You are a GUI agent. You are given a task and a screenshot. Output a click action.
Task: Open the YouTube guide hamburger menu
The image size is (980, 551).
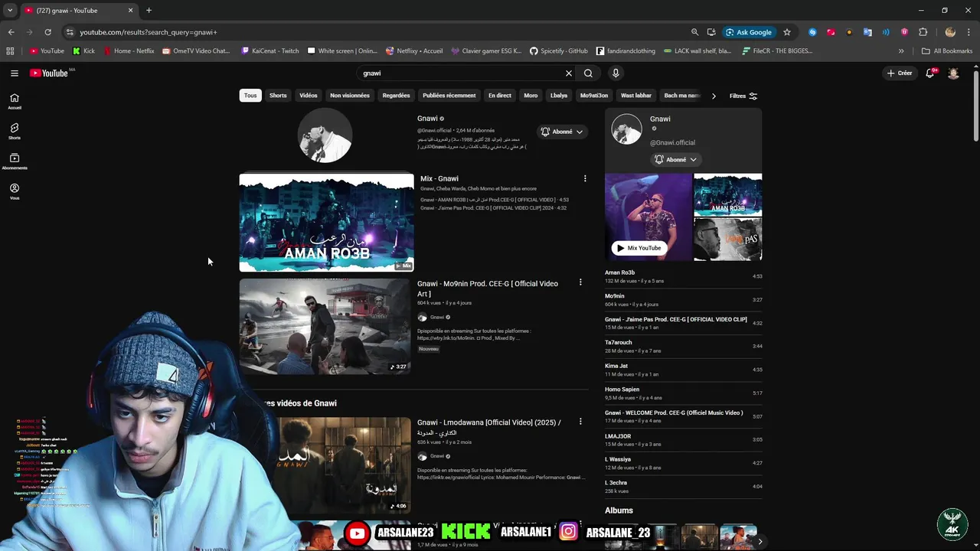click(15, 73)
